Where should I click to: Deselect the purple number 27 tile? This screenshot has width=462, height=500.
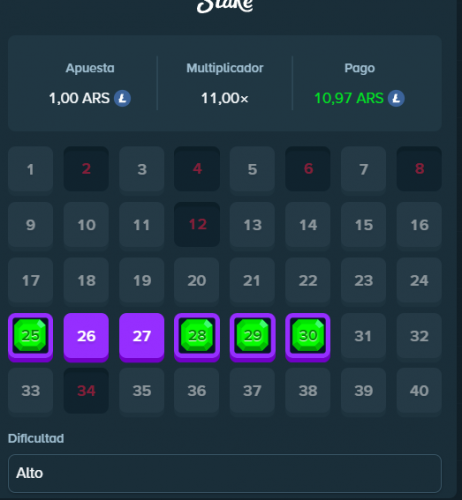coord(142,337)
